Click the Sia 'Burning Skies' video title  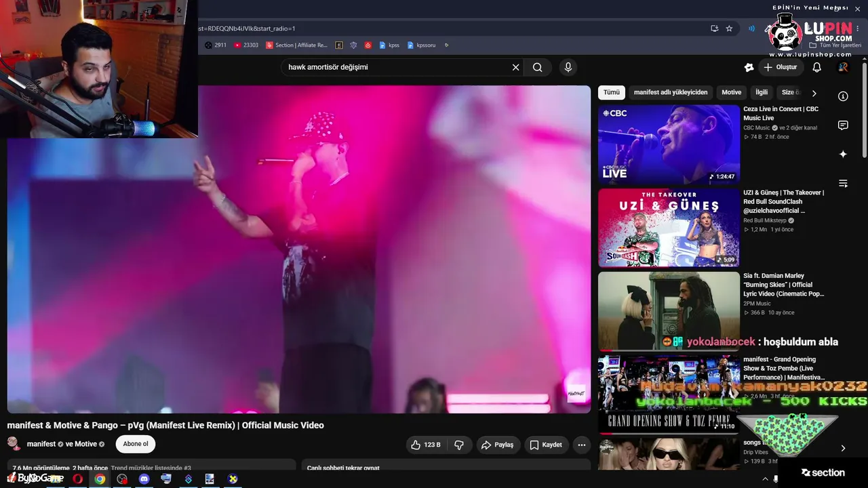[x=784, y=285]
